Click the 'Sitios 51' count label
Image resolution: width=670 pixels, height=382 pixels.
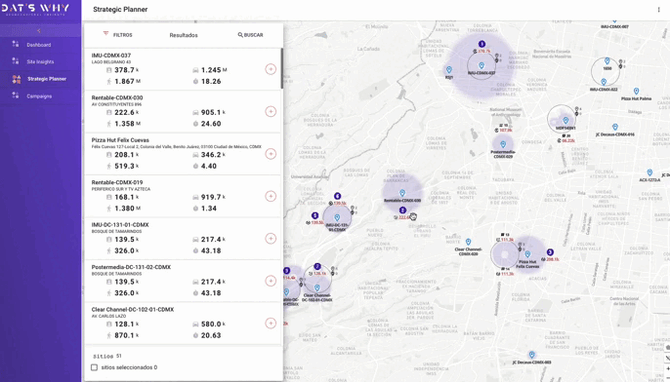click(x=107, y=356)
